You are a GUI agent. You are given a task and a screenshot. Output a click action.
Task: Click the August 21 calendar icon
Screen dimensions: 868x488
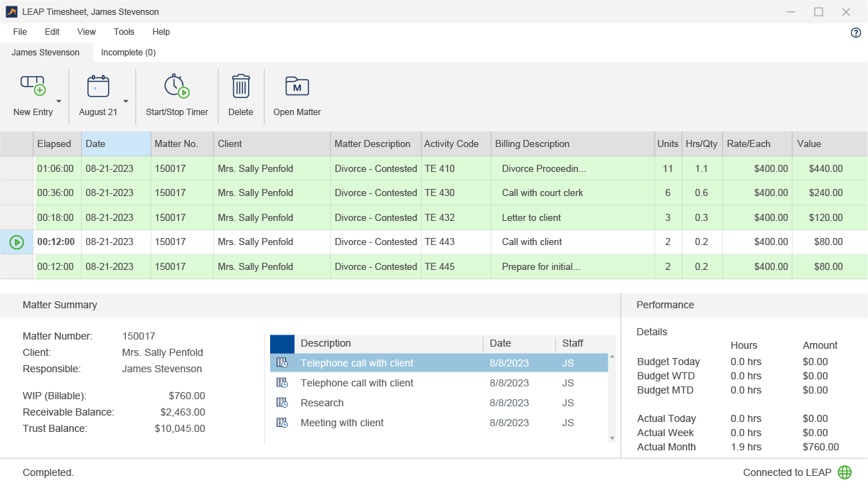point(98,86)
